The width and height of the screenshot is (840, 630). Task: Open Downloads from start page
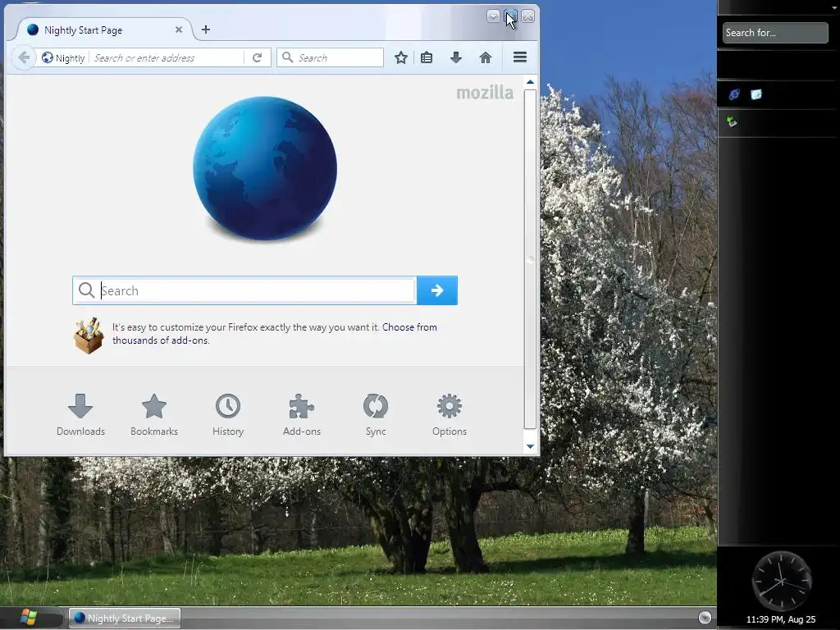tap(80, 415)
